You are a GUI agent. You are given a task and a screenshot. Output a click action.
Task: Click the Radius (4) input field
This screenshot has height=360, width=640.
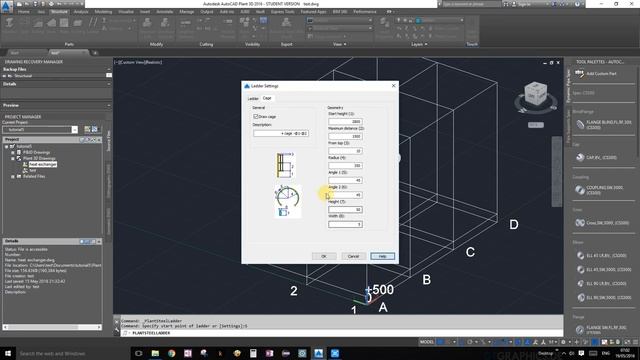(x=345, y=166)
